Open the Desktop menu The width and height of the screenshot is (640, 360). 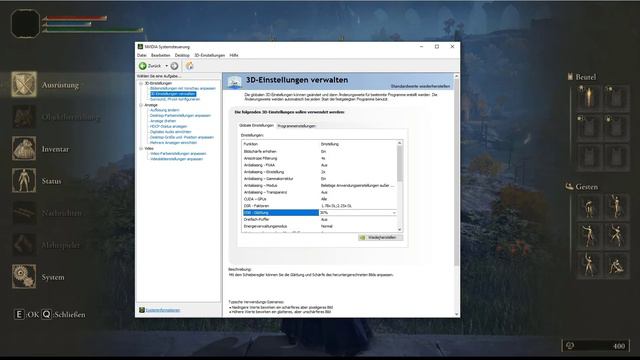pyautogui.click(x=182, y=55)
